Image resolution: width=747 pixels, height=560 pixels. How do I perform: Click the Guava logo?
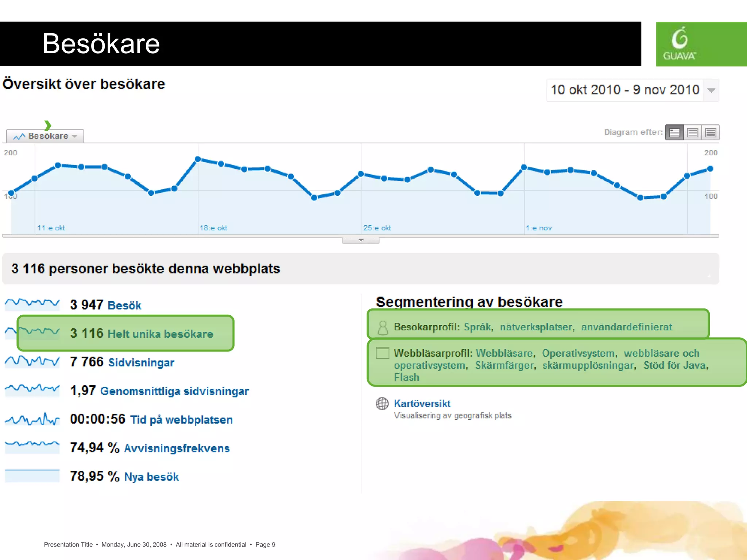(x=680, y=44)
